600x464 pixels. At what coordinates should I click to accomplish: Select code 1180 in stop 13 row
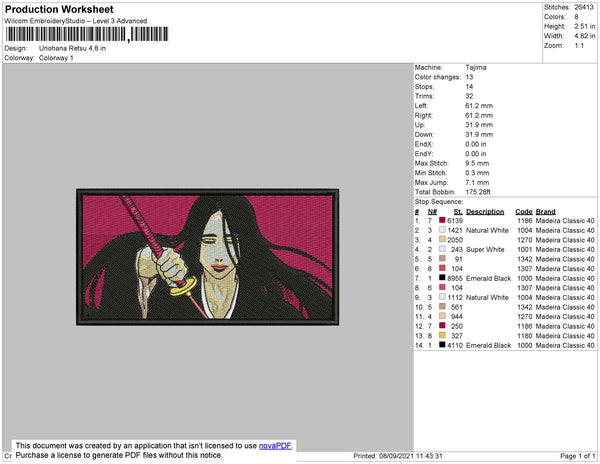525,336
